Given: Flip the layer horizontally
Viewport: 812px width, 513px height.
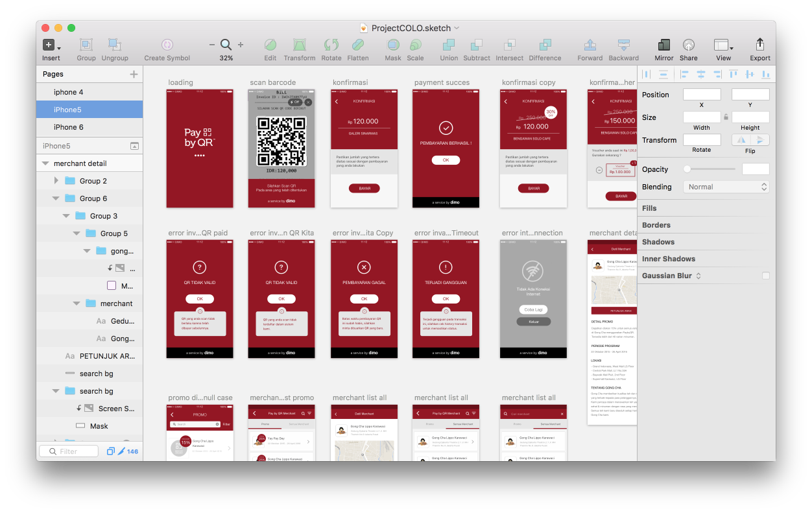Looking at the screenshot, I should (x=741, y=140).
